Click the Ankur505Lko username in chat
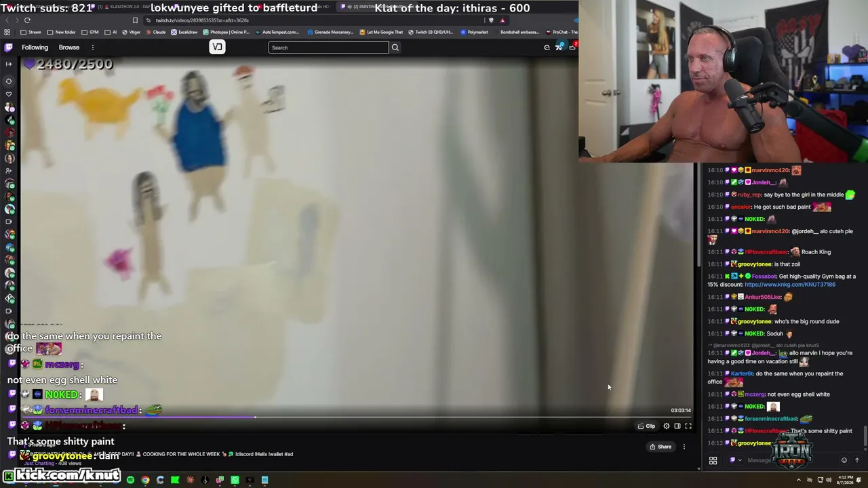 click(763, 297)
